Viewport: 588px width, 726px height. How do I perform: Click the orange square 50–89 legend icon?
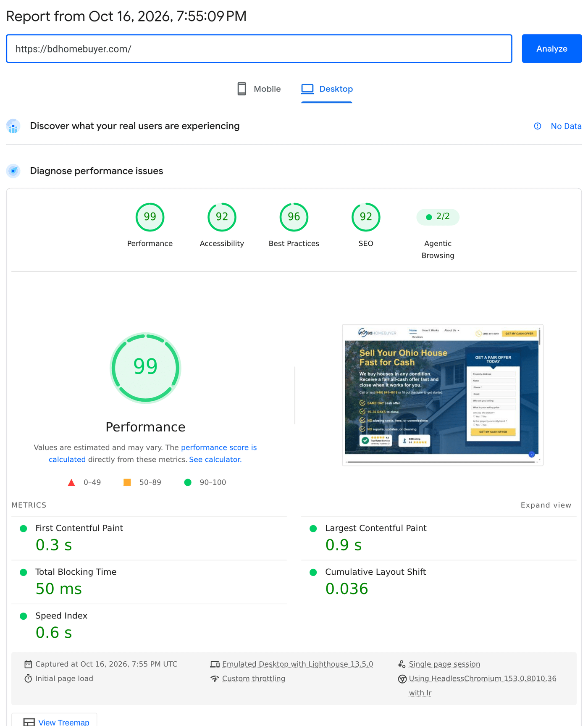[127, 482]
